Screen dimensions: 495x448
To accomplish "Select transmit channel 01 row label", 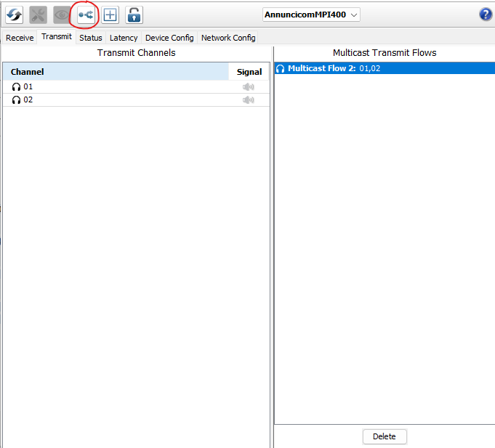I will click(28, 87).
